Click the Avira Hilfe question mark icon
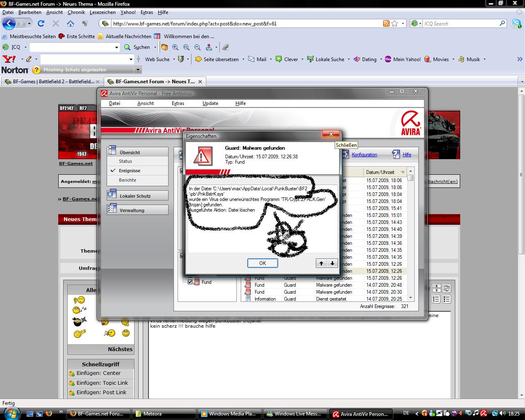This screenshot has height=420, width=525. [396, 154]
